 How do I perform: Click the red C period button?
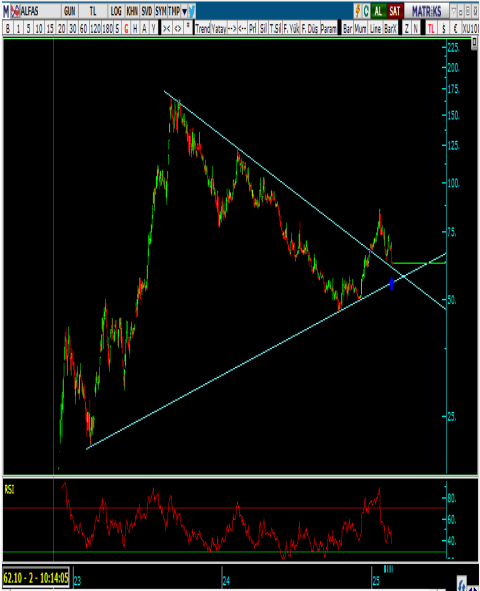pos(126,28)
